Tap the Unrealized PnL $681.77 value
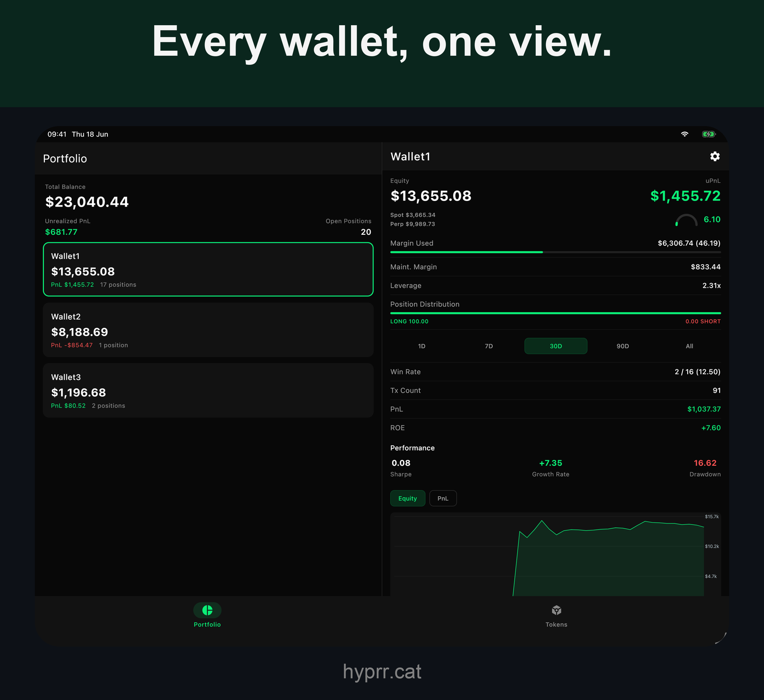Screen dimensions: 764x700 [61, 232]
